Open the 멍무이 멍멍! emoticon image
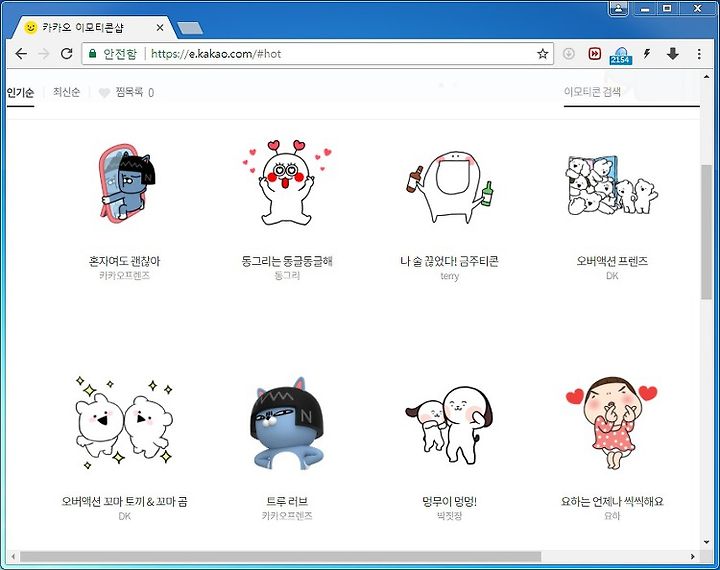This screenshot has width=720, height=570. [x=450, y=425]
